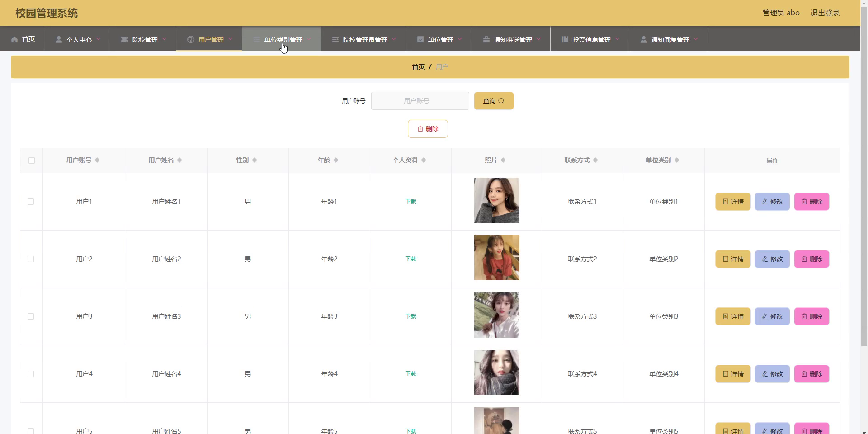868x434 pixels.
Task: Expand the 单位管理 dropdown arrow
Action: 460,39
